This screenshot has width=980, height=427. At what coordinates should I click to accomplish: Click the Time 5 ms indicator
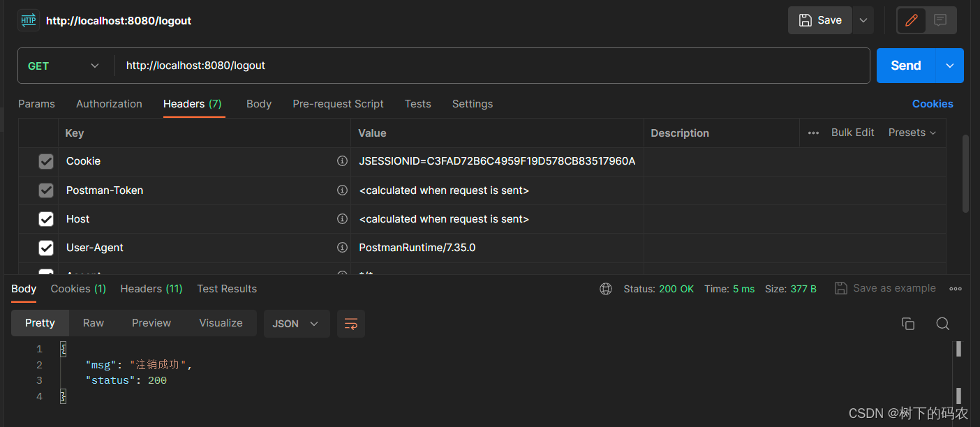[x=729, y=289]
